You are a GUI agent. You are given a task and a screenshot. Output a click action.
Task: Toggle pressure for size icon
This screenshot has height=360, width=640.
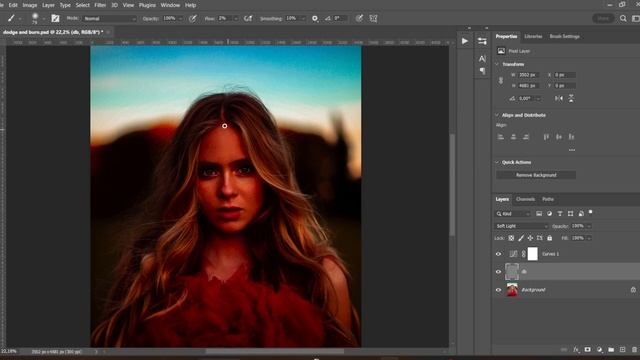pos(359,18)
